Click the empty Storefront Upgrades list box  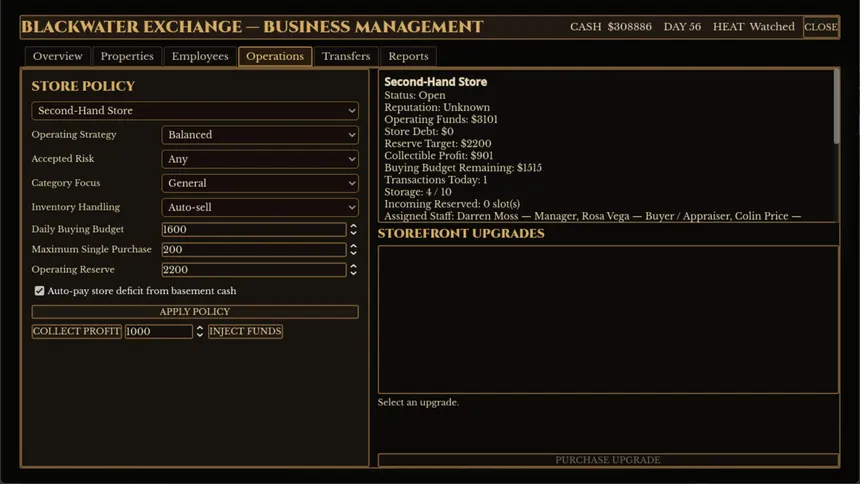click(x=608, y=319)
